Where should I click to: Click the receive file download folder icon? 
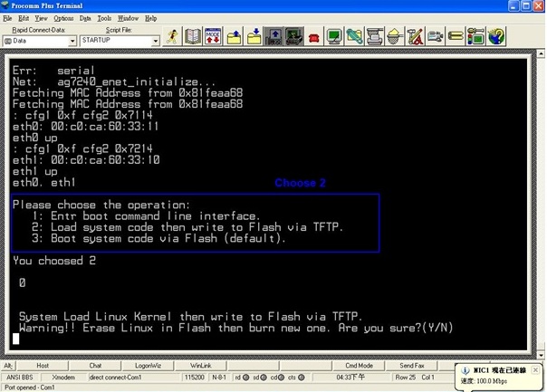[x=254, y=36]
